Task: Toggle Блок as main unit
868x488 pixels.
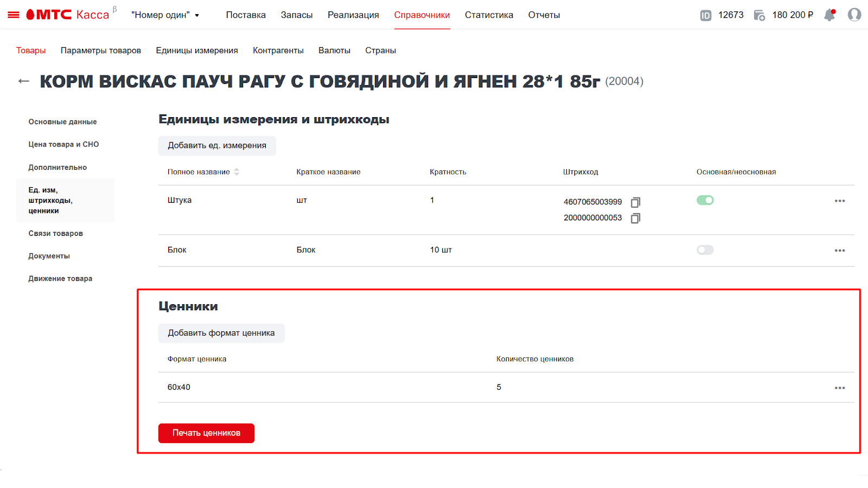Action: (x=705, y=250)
